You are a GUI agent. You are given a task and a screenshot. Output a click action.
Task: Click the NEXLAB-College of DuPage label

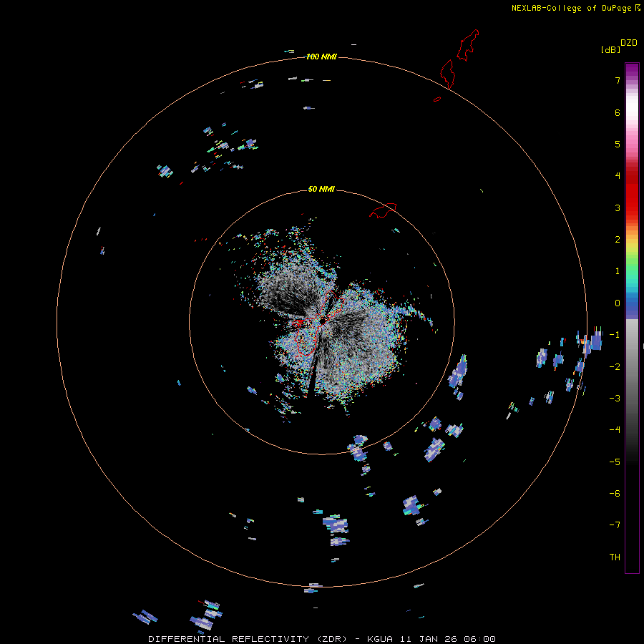point(571,8)
